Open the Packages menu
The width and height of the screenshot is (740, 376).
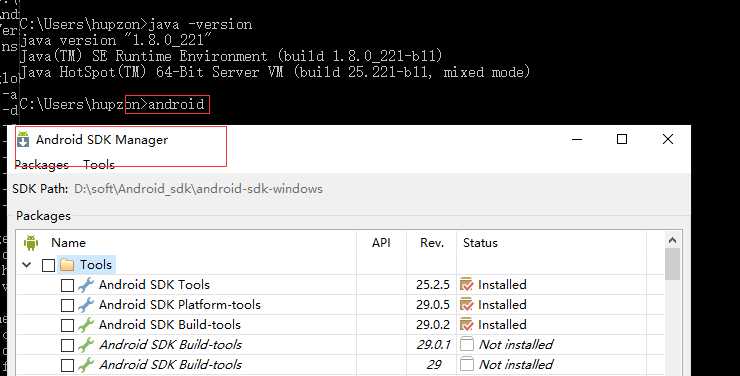coord(42,165)
